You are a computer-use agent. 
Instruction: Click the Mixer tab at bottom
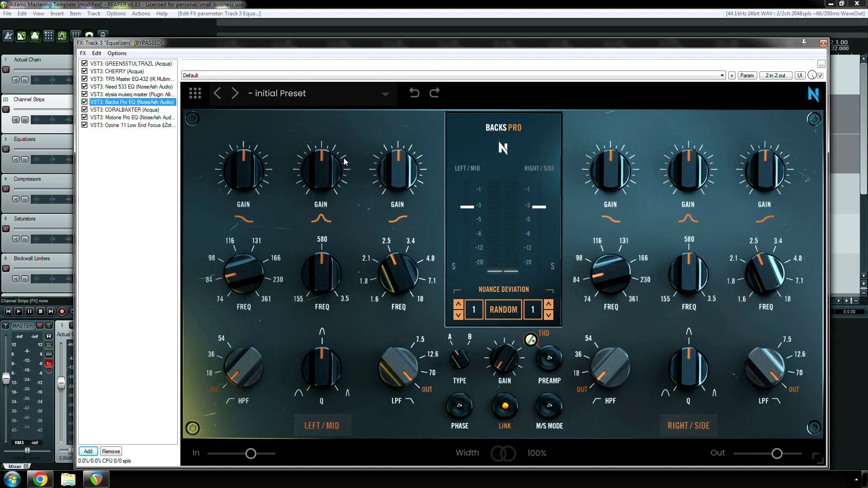pos(15,466)
